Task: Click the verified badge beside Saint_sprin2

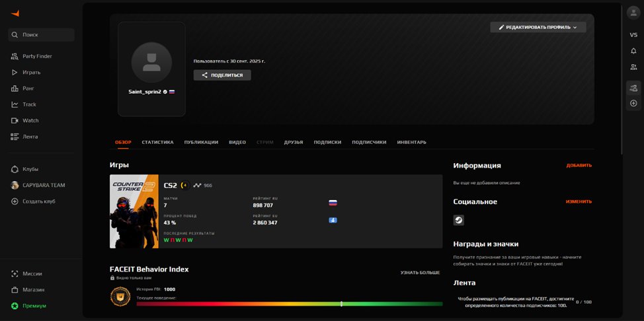Action: point(165,92)
